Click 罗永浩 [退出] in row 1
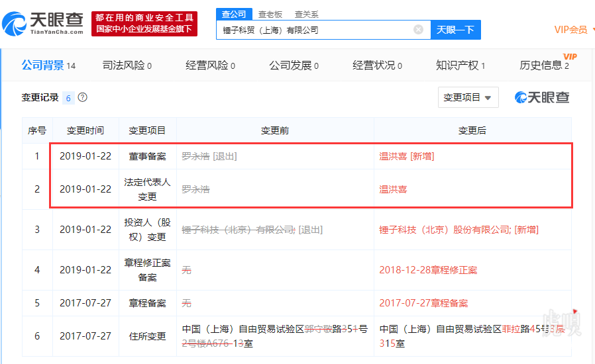595x364 pixels. coord(209,156)
